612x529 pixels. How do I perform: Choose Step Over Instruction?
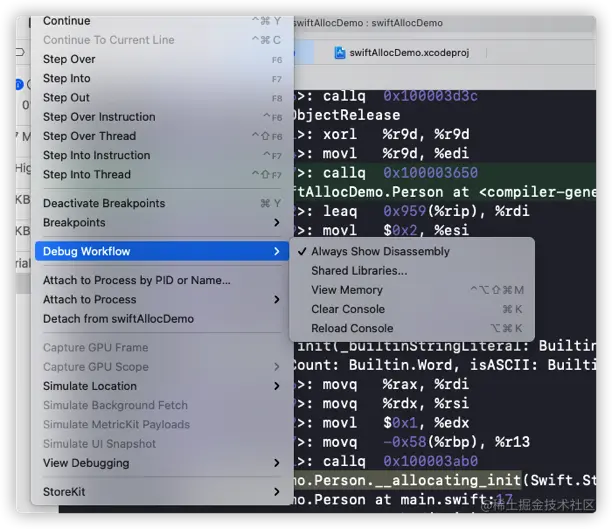pyautogui.click(x=162, y=116)
